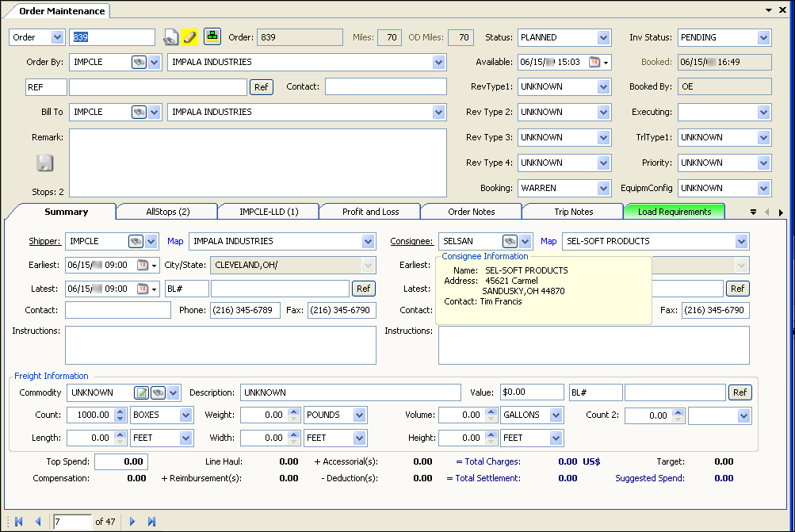
Task: Jump to the last record
Action: [x=152, y=521]
